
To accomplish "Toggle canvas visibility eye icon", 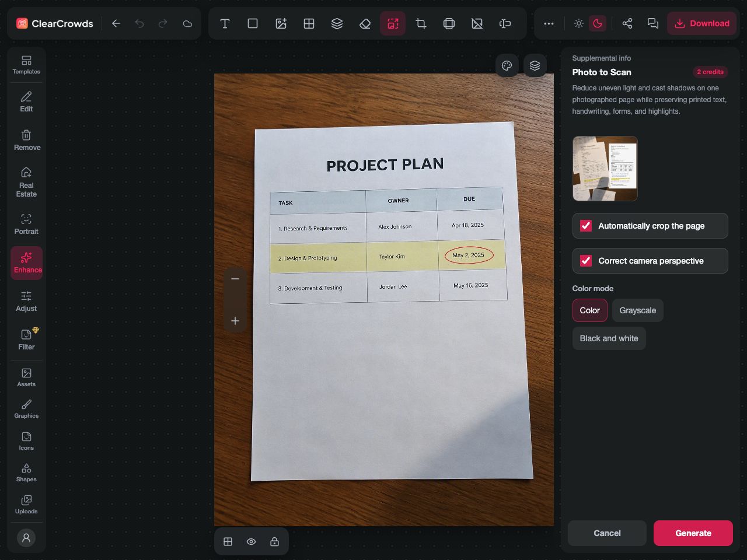I will point(252,542).
